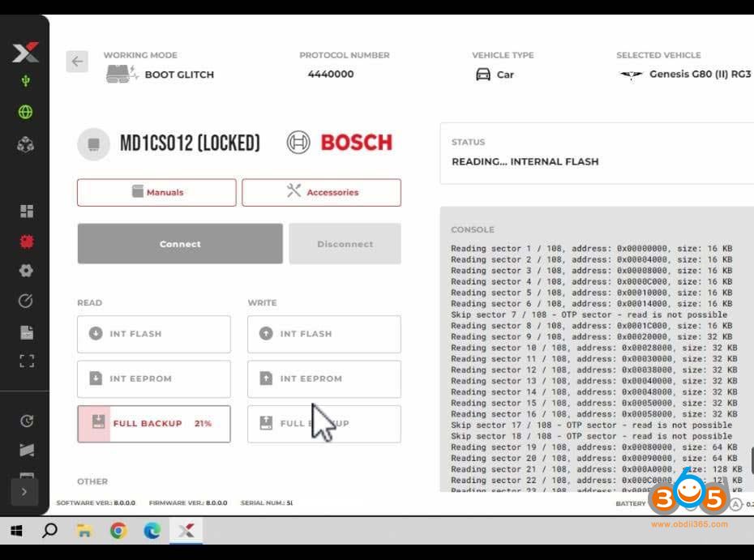Click the USB connection icon in sidebar

[x=26, y=81]
